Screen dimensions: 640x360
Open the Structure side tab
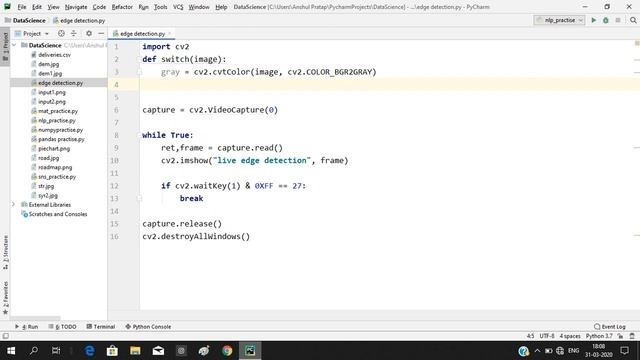[5, 252]
